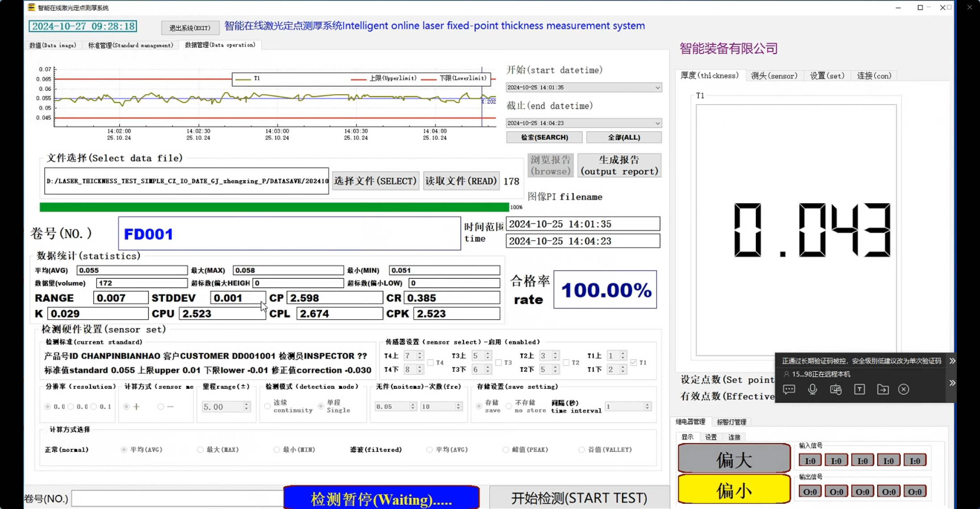Click the second I:0 input signal indicator
This screenshot has height=509, width=980.
[x=836, y=461]
